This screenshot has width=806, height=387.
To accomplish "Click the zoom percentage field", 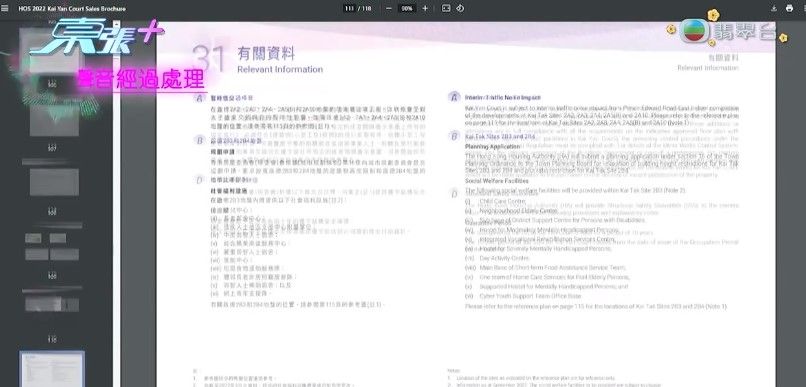I will point(407,9).
